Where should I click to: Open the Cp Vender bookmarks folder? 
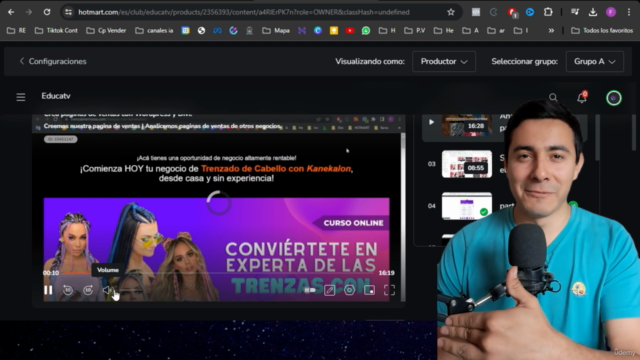(x=106, y=31)
